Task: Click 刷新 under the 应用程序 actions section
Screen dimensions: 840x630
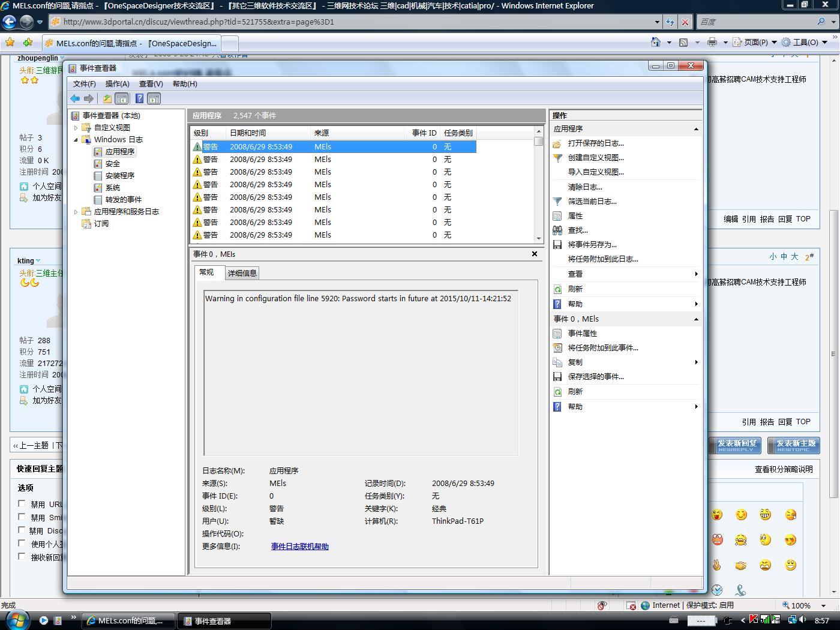Action: tap(575, 289)
